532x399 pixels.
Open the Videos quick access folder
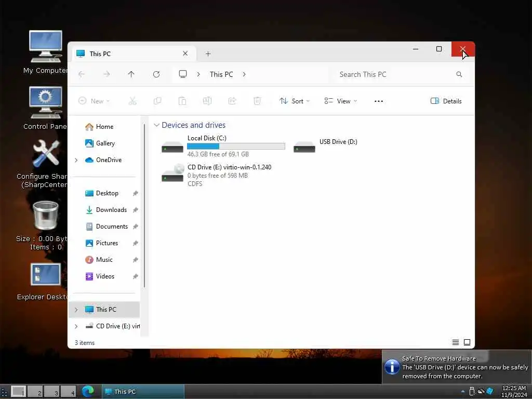point(105,276)
